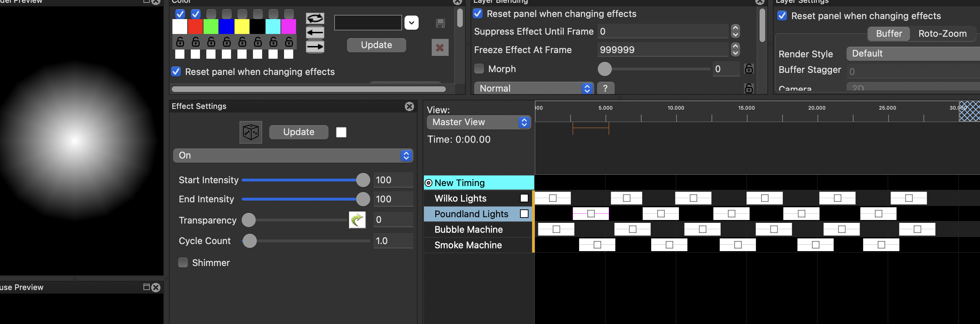Maximize the House Preview panel
The height and width of the screenshot is (324, 980).
147,287
